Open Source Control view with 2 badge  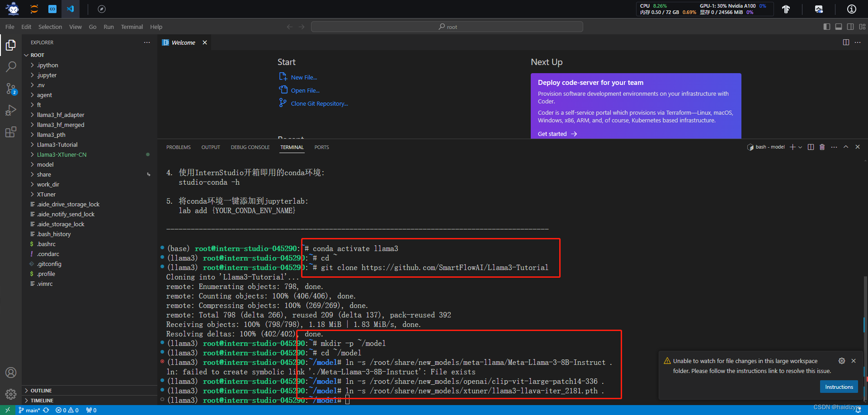11,89
